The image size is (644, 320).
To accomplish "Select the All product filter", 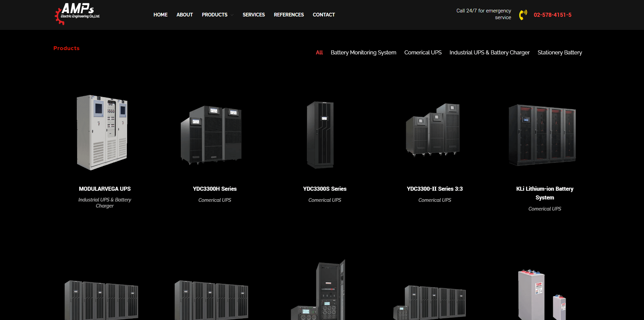I will pyautogui.click(x=319, y=52).
